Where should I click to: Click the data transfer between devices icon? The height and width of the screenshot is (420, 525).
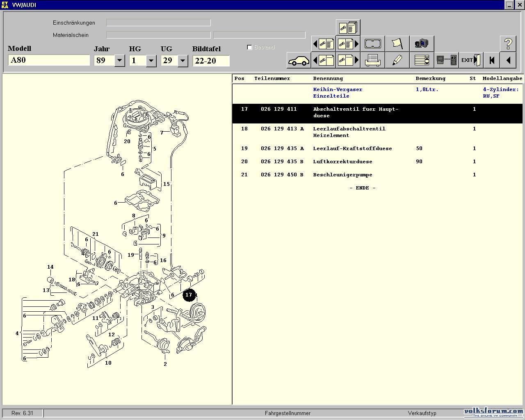(447, 60)
